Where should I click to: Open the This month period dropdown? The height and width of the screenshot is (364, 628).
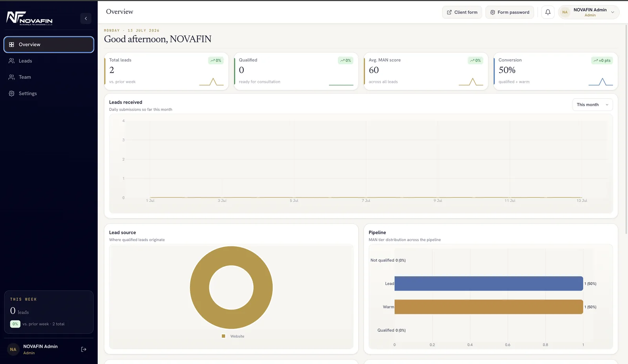[592, 105]
